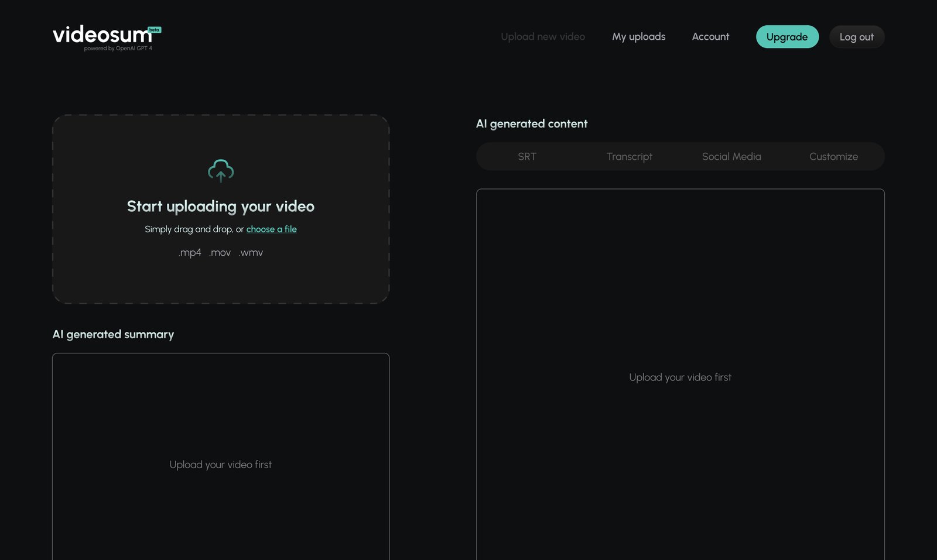Navigate to My uploads
The height and width of the screenshot is (560, 937).
[638, 36]
